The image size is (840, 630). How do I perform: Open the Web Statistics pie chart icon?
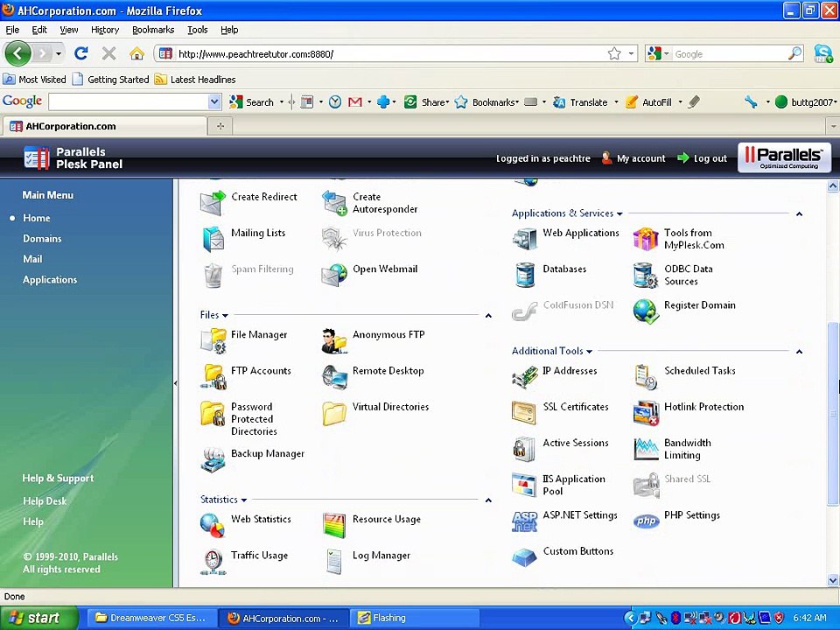click(213, 526)
